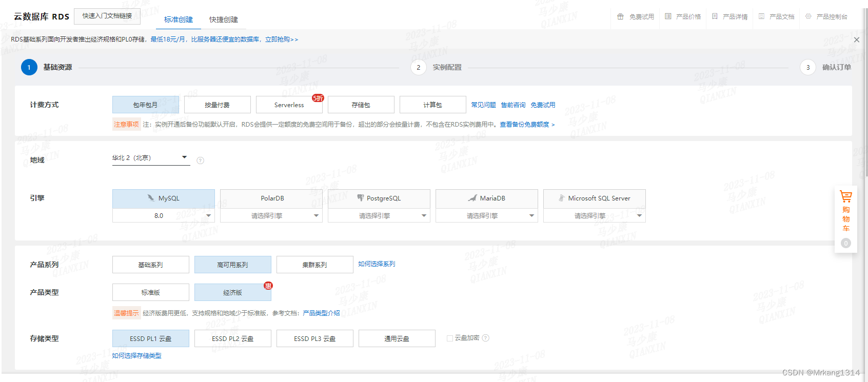Enable the 云盘加密 checkbox

pos(450,338)
